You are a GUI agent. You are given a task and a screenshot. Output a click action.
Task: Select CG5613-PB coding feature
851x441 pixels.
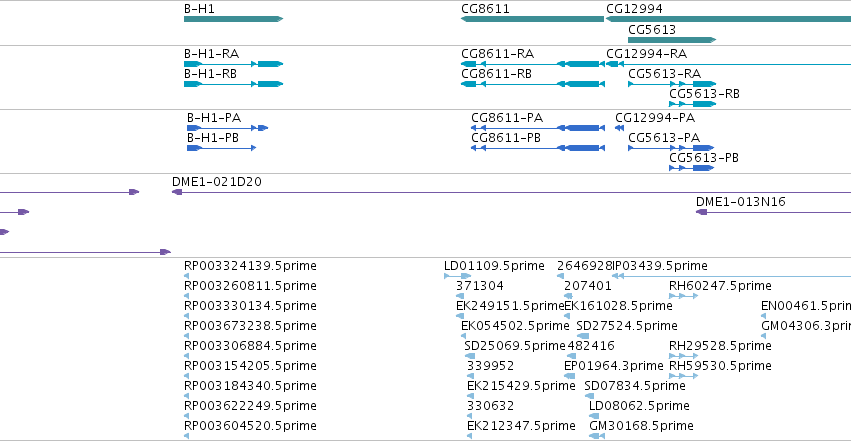pyautogui.click(x=691, y=168)
